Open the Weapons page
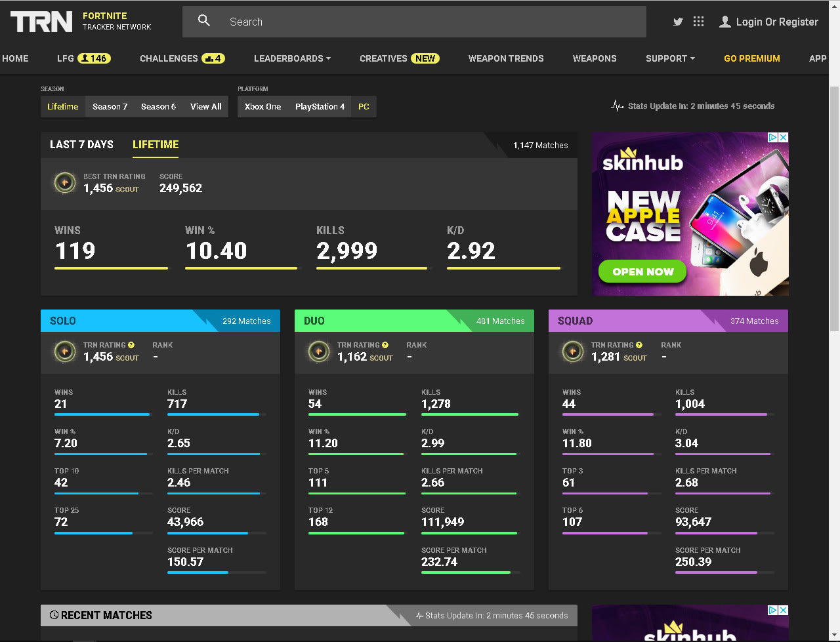Image resolution: width=840 pixels, height=642 pixels. (x=595, y=58)
